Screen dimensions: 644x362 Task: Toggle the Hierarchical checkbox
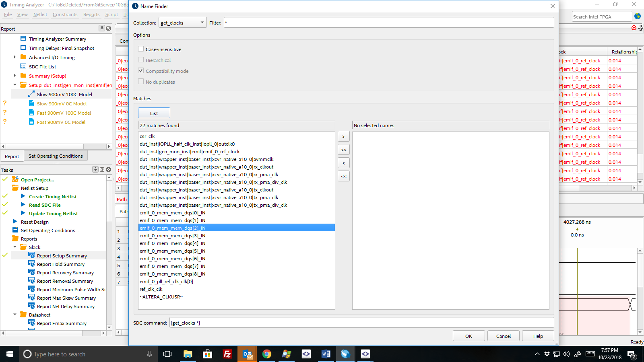pyautogui.click(x=141, y=60)
